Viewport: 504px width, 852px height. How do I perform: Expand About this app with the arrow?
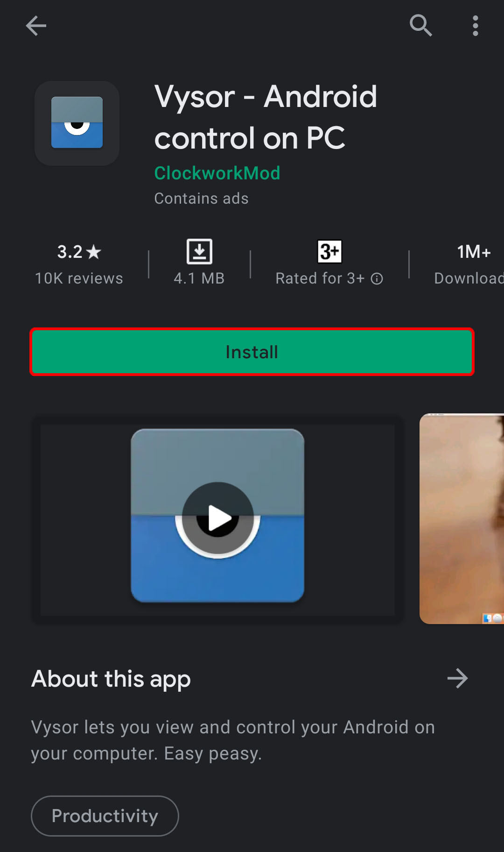pos(457,678)
